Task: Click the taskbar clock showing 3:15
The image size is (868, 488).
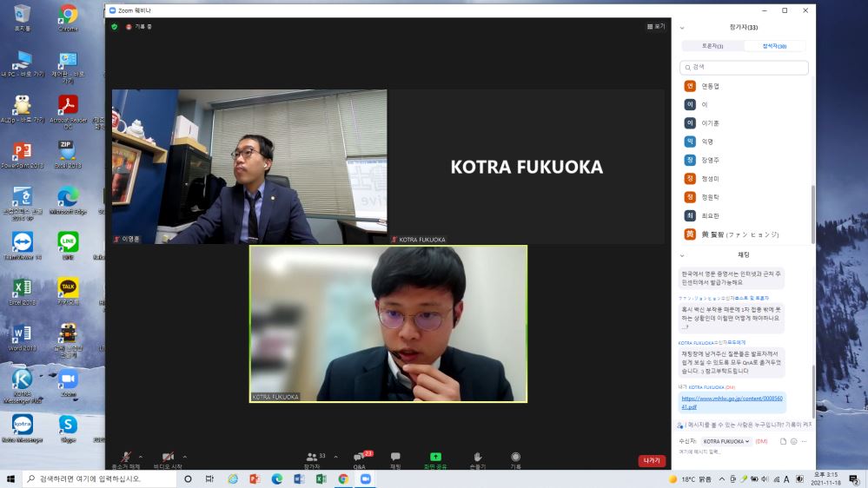Action: click(825, 479)
